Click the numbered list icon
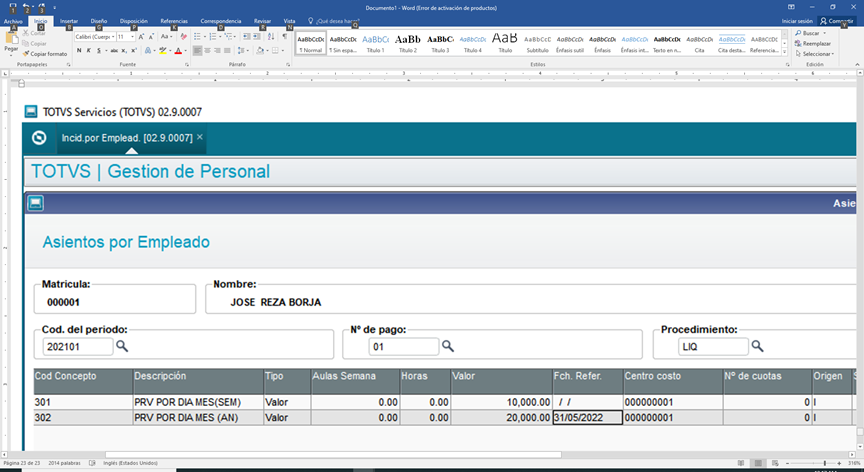This screenshot has height=472, width=864. pos(213,36)
